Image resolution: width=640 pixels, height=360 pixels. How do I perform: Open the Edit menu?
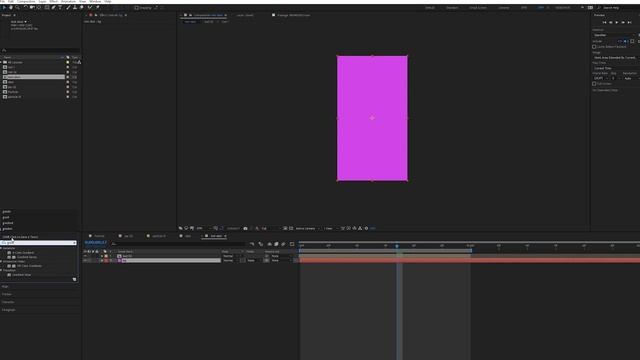pos(11,2)
